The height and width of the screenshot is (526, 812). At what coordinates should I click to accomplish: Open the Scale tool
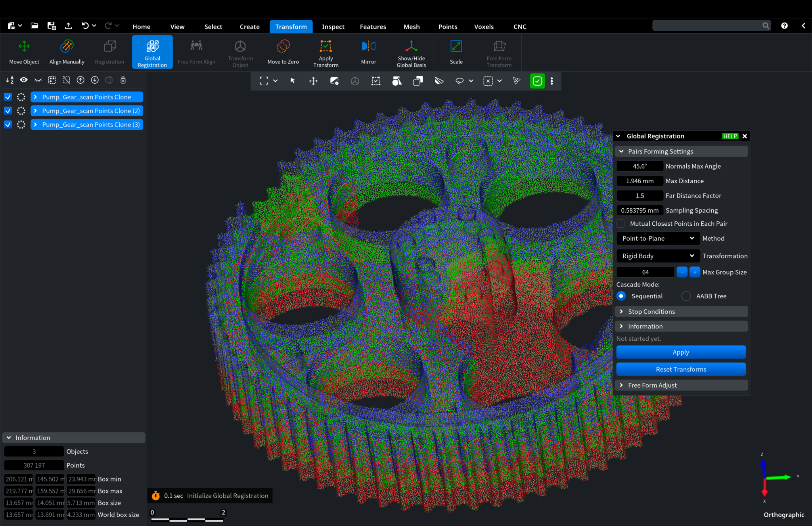coord(456,52)
